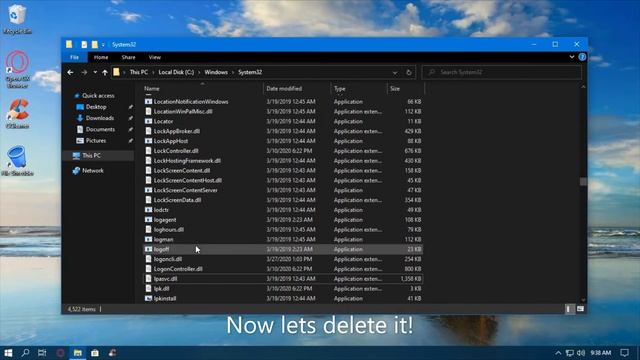Click File Explorer taskbar icon
The height and width of the screenshot is (360, 640).
78,353
